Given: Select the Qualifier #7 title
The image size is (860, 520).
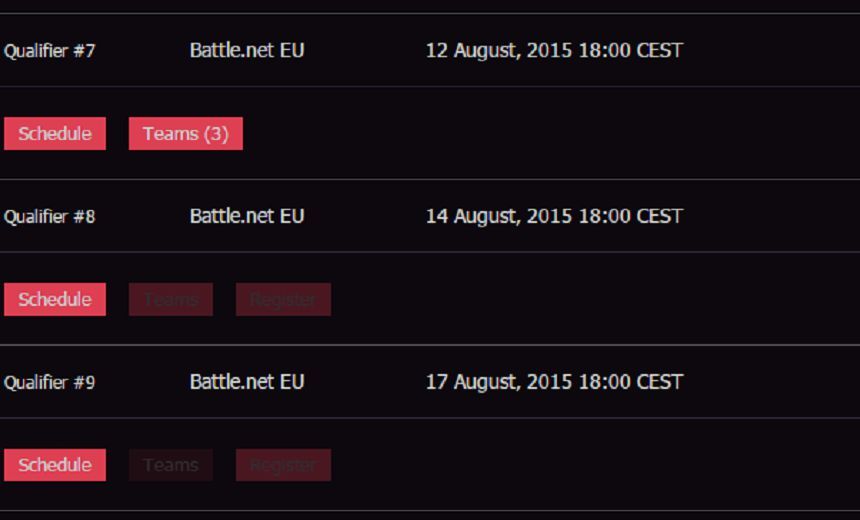Looking at the screenshot, I should point(50,51).
